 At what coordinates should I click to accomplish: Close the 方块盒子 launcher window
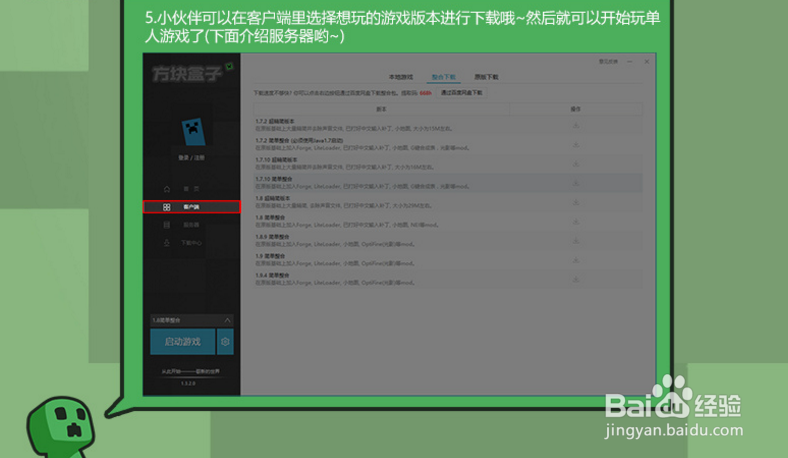(x=647, y=61)
